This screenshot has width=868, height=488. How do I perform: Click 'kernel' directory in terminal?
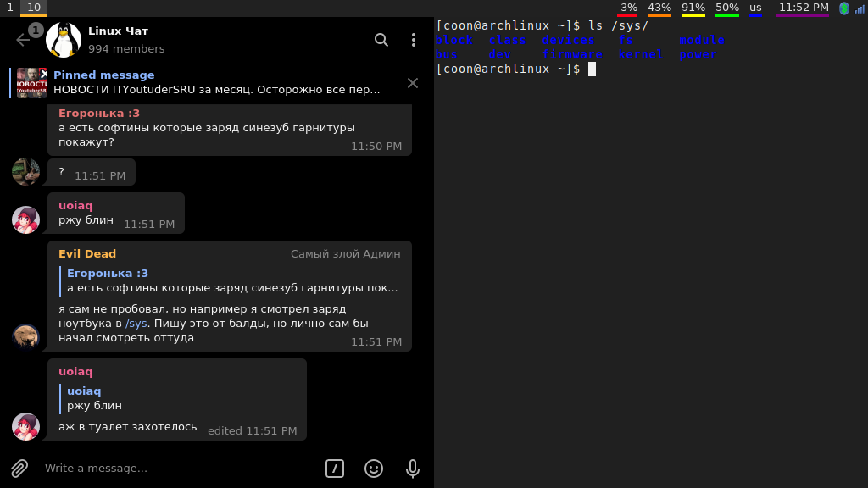click(641, 54)
